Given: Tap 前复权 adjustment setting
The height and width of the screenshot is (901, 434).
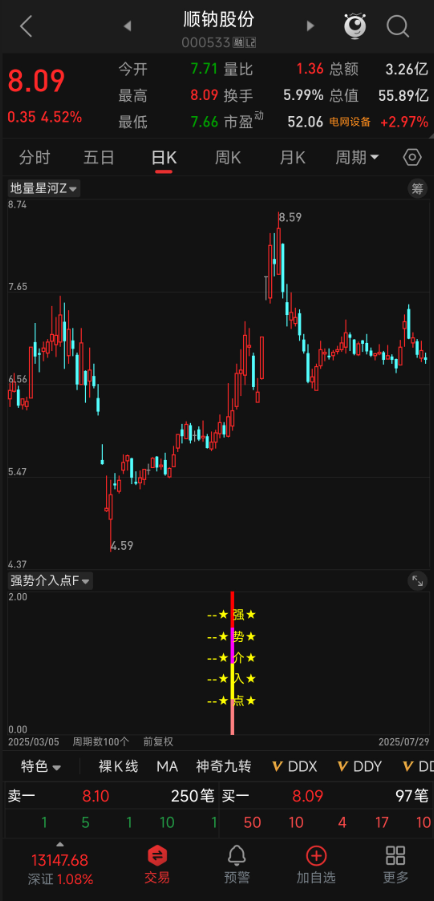Looking at the screenshot, I should 158,742.
